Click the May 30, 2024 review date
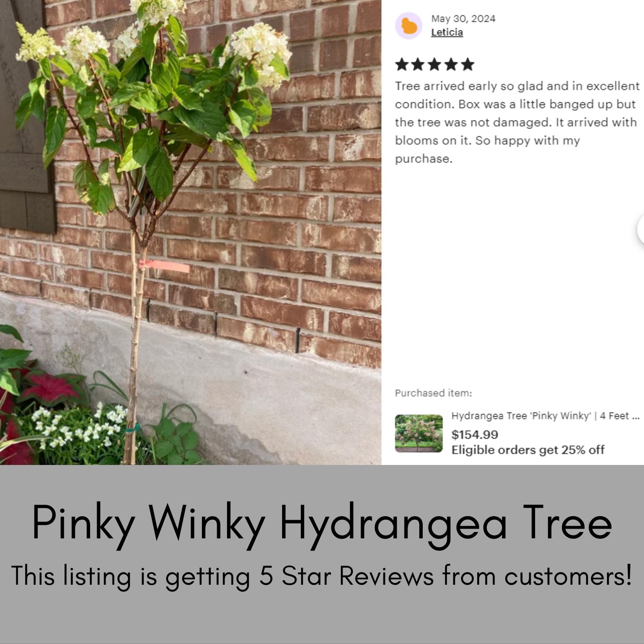The height and width of the screenshot is (644, 644). [x=463, y=19]
